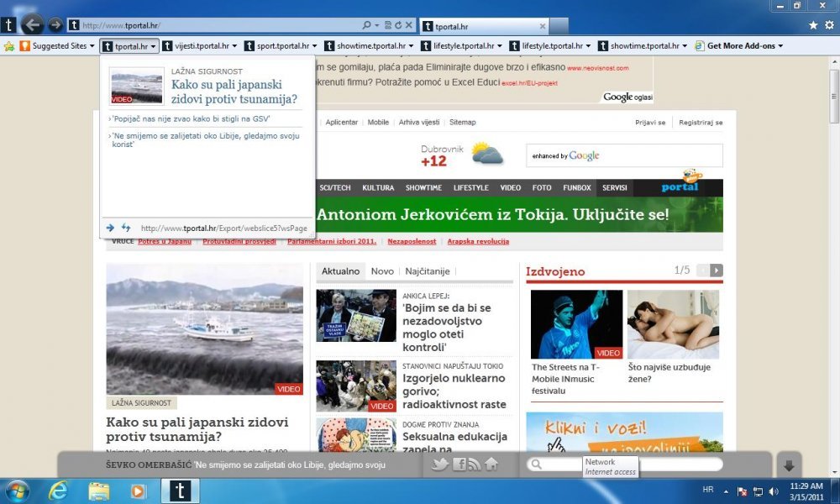Expand the sport.tportal.hr web slice
Viewport: 840px width, 504px height.
point(314,46)
